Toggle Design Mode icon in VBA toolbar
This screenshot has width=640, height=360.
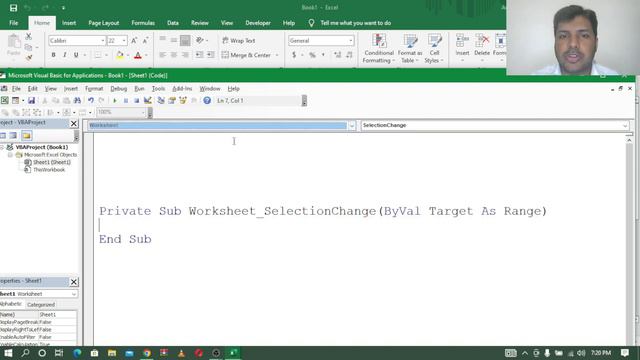pos(148,100)
